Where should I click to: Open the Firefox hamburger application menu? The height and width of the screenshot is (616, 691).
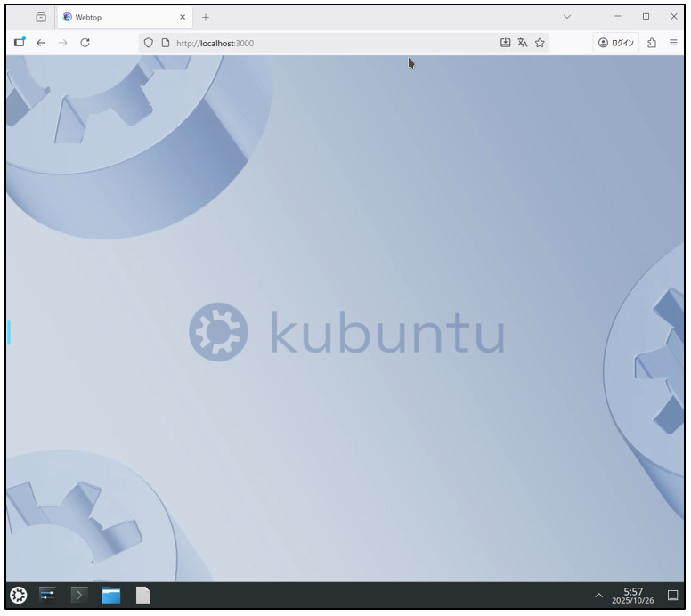coord(673,43)
